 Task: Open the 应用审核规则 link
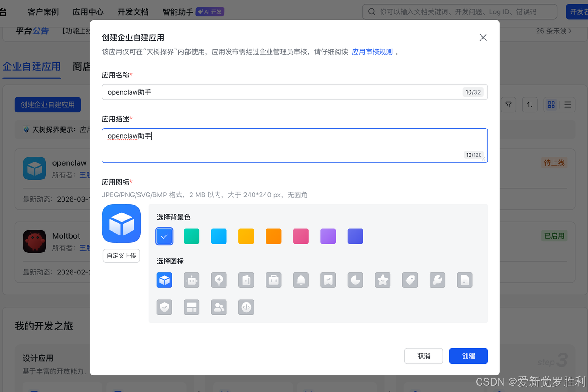point(372,52)
